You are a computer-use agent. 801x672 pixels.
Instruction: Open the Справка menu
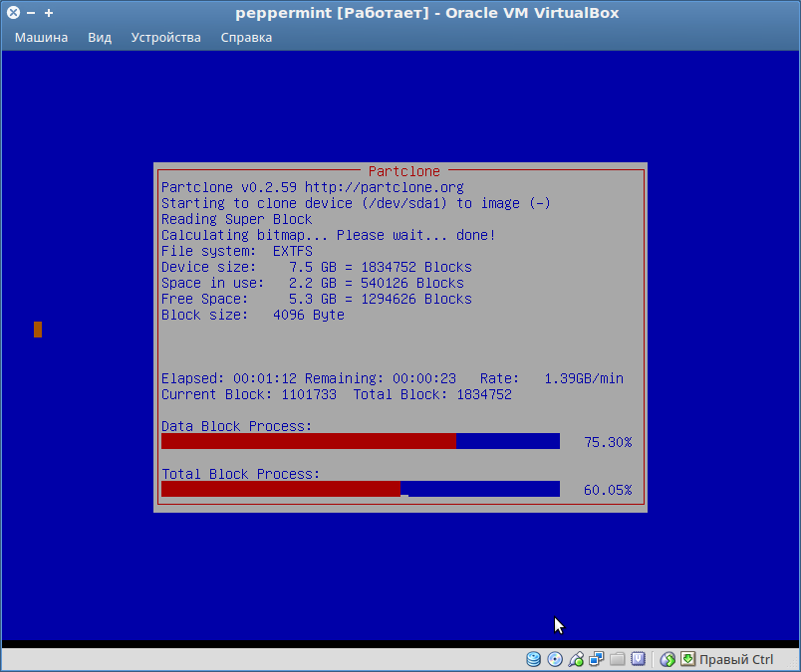246,37
